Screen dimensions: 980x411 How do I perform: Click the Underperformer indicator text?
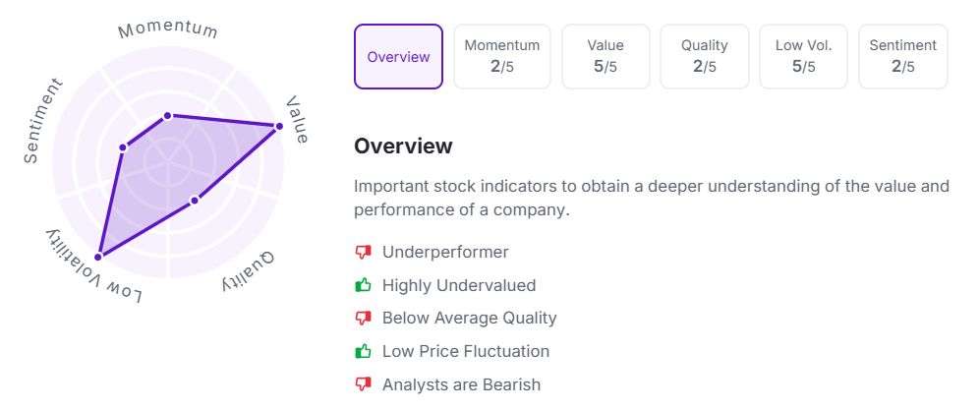click(445, 253)
